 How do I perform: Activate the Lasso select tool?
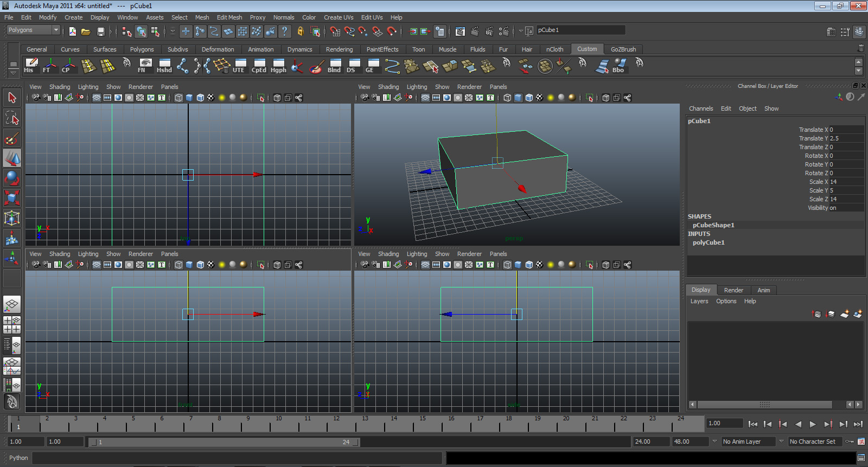[12, 118]
